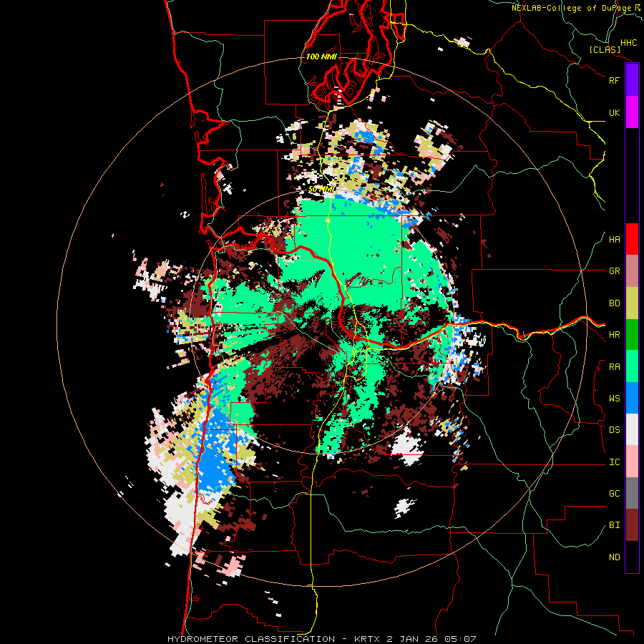The width and height of the screenshot is (644, 644).
Task: Click the KRTX radar site identifier
Action: [x=368, y=639]
